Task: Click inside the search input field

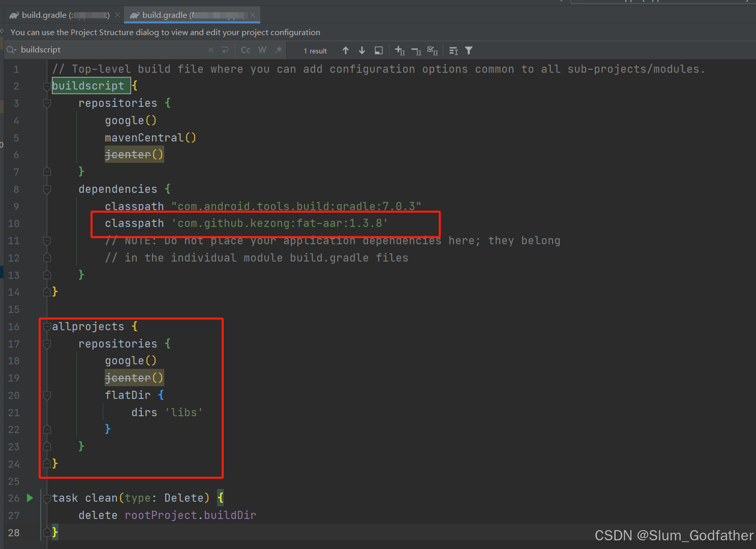Action: (x=102, y=49)
